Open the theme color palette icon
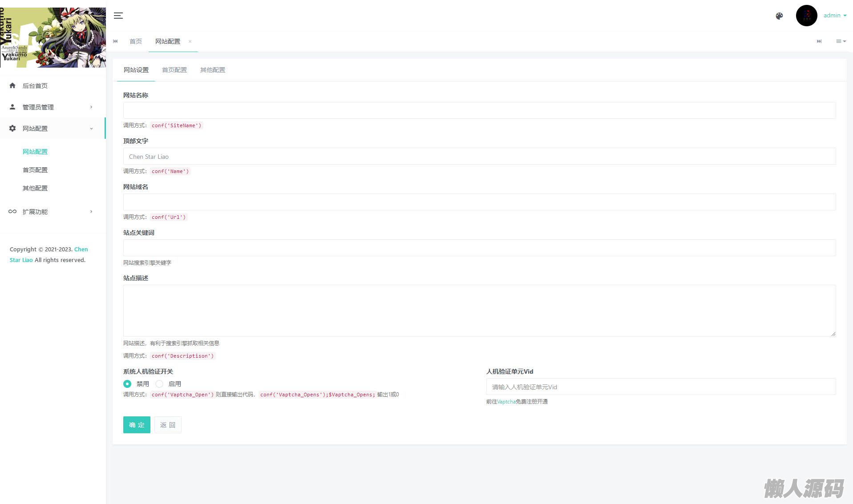Screen dimensions: 853x504 coord(779,16)
